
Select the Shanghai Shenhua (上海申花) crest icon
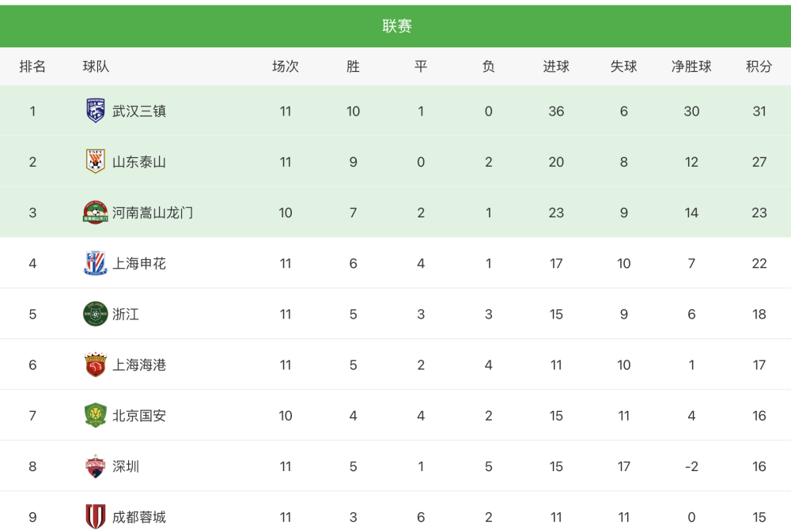96,263
